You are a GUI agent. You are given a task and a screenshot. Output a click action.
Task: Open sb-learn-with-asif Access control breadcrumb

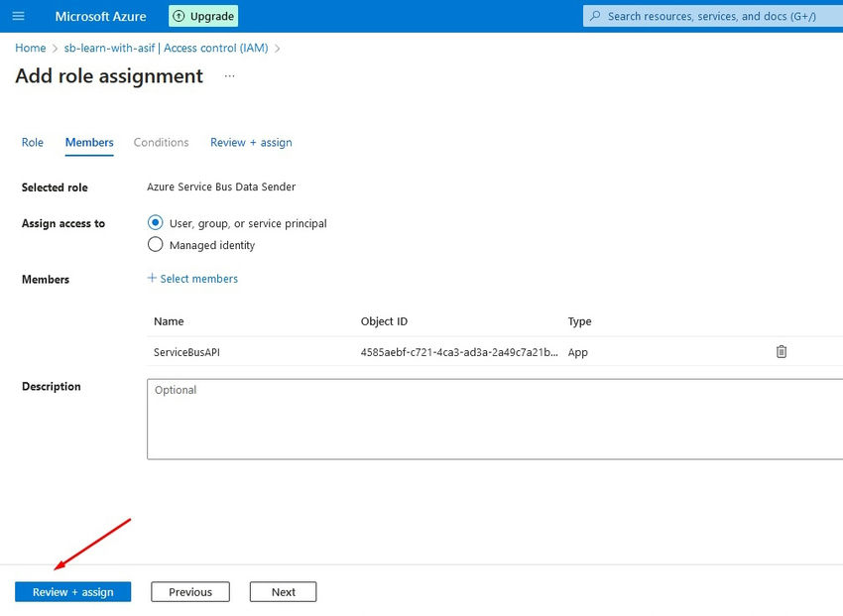pyautogui.click(x=166, y=48)
